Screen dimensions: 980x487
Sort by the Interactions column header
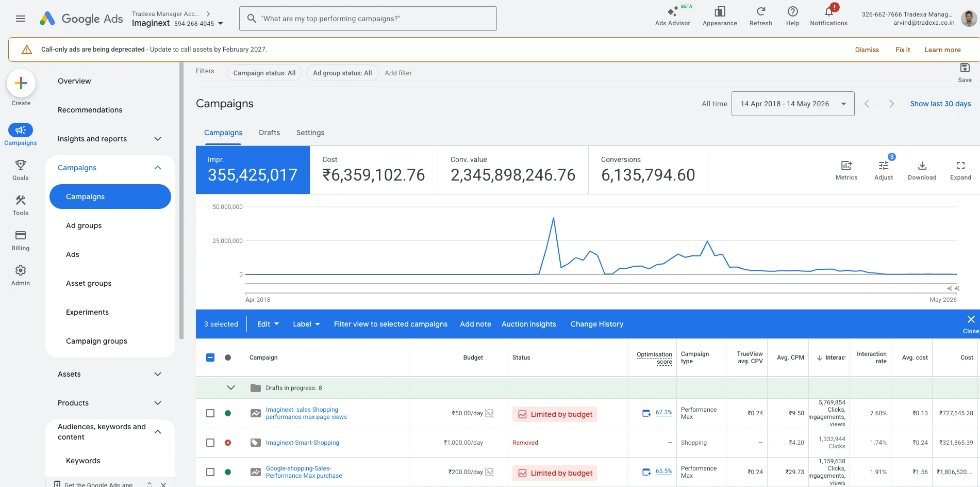point(831,358)
